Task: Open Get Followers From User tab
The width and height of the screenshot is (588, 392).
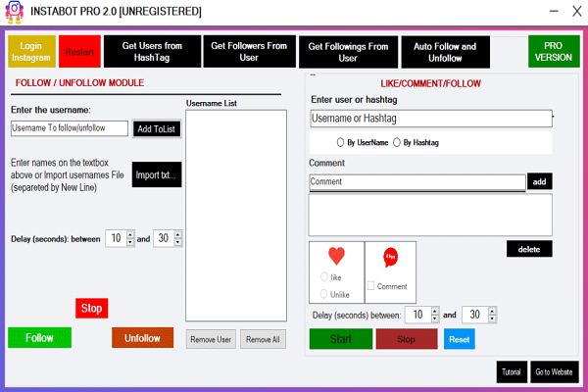Action: tap(249, 51)
